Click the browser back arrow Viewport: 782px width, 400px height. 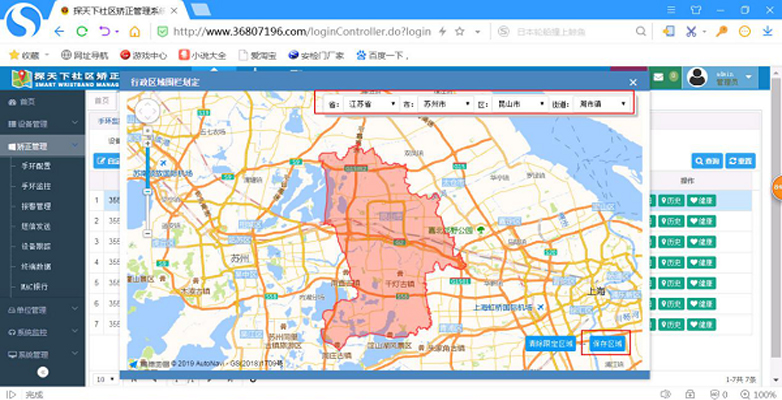(x=58, y=31)
